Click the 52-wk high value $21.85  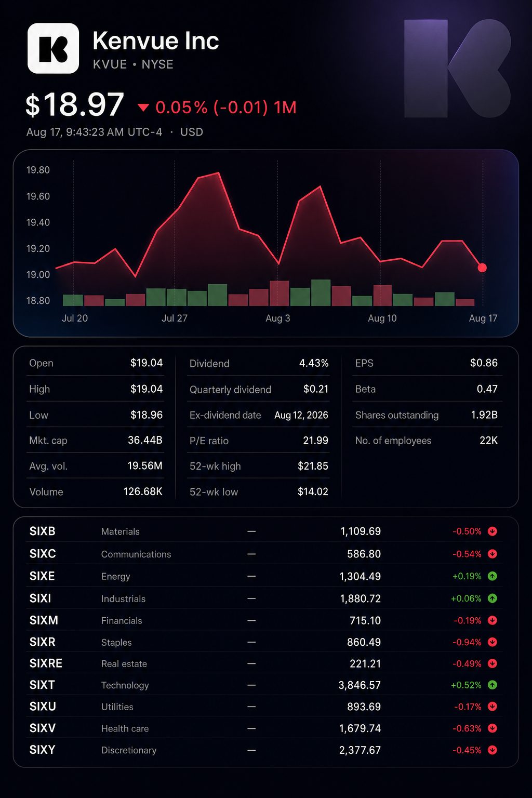pos(313,466)
